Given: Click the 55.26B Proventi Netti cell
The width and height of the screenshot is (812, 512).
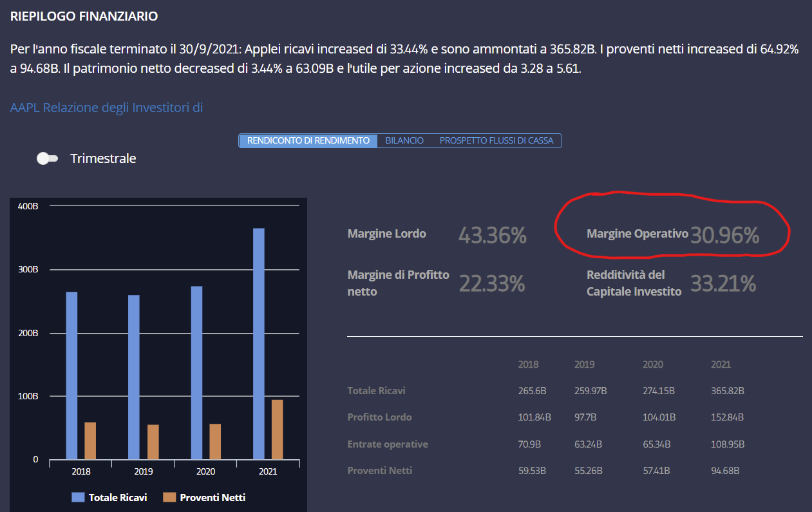Looking at the screenshot, I should [x=589, y=471].
